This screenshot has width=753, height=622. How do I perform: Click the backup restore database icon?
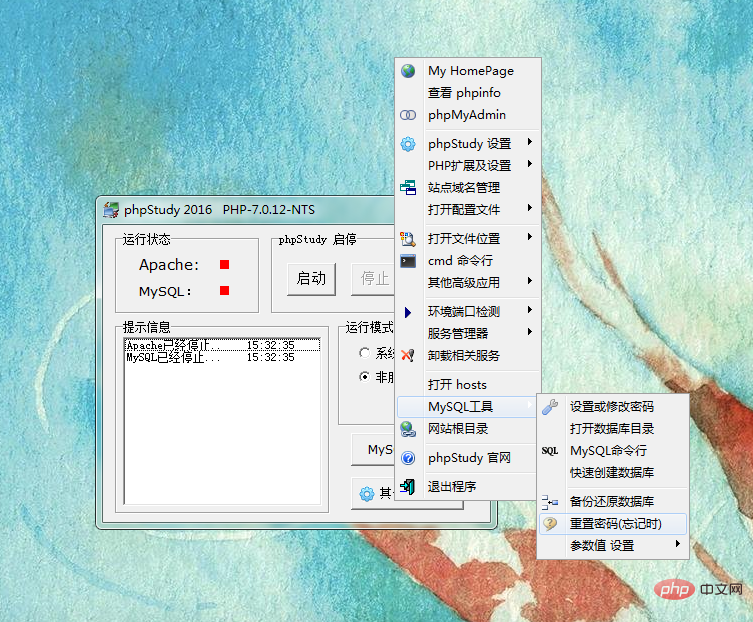point(550,502)
